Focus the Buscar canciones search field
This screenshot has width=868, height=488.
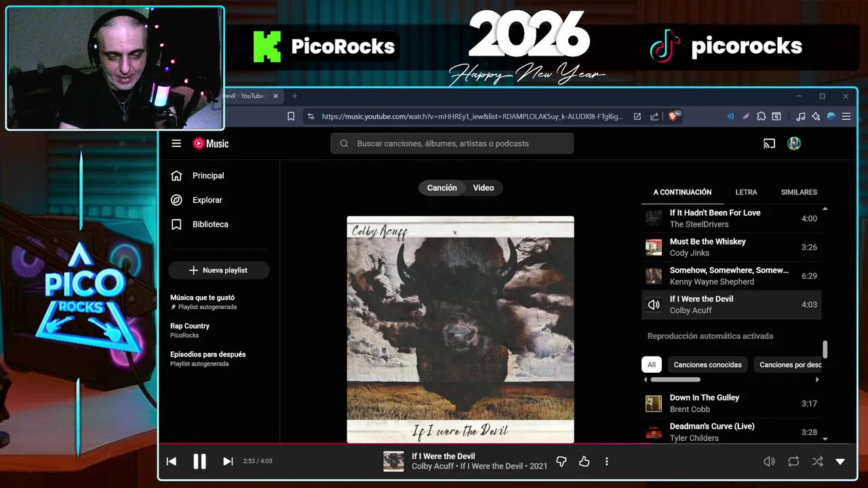pyautogui.click(x=452, y=144)
